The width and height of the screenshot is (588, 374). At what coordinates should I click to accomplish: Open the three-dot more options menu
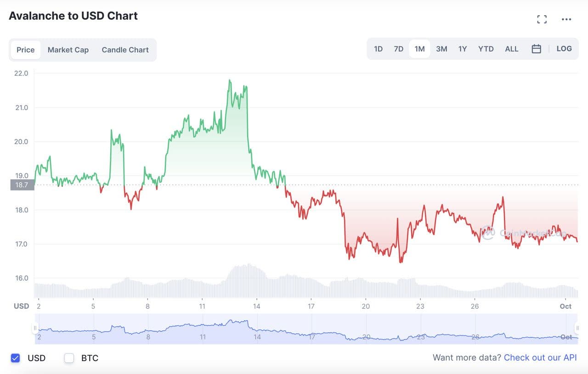[566, 19]
